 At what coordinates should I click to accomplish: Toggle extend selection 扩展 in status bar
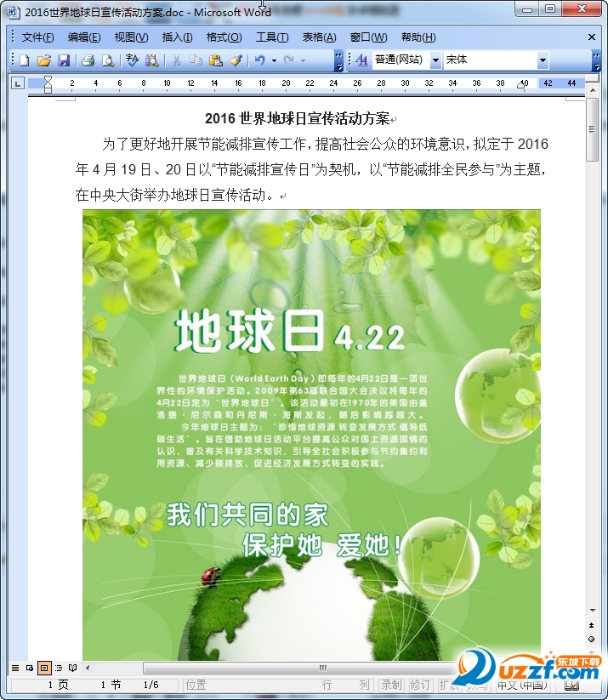tap(448, 685)
